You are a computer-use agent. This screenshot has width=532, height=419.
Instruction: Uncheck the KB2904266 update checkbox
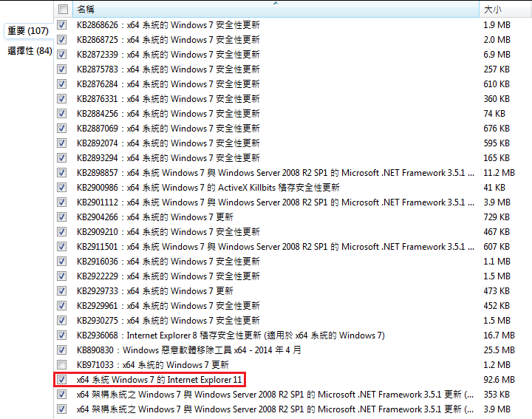coord(62,217)
